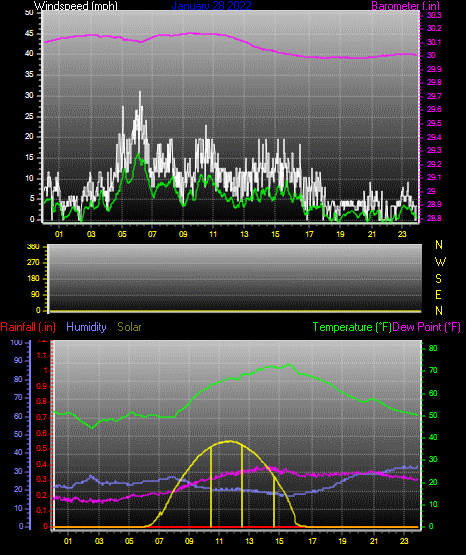
Task: Click hour "17" under the windspeed chart
Action: pos(309,234)
